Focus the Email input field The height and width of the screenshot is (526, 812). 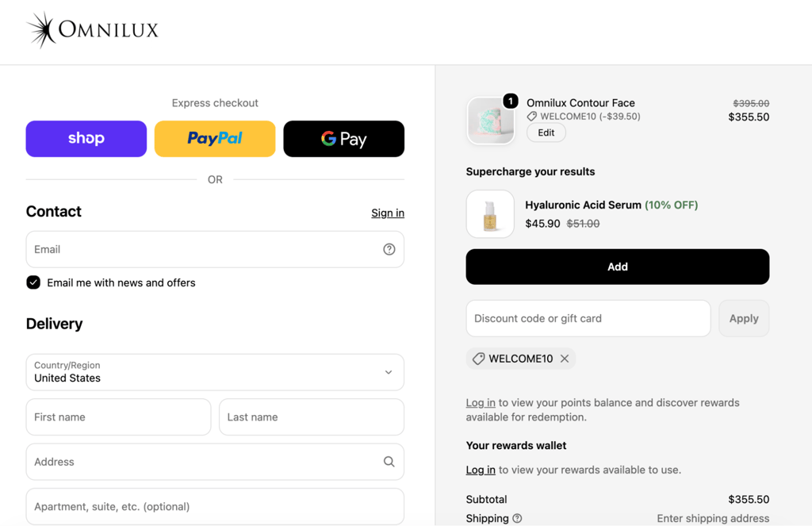(215, 249)
